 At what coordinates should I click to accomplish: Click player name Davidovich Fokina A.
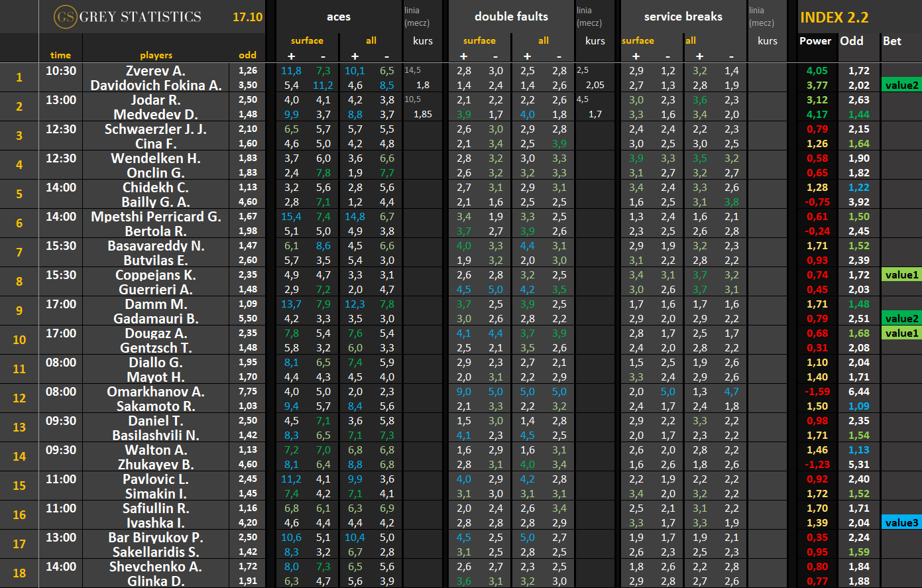click(x=156, y=86)
